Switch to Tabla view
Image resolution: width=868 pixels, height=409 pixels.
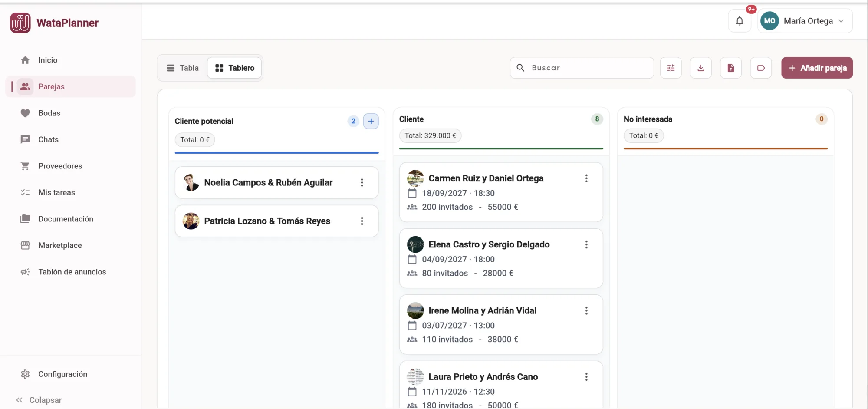[183, 68]
